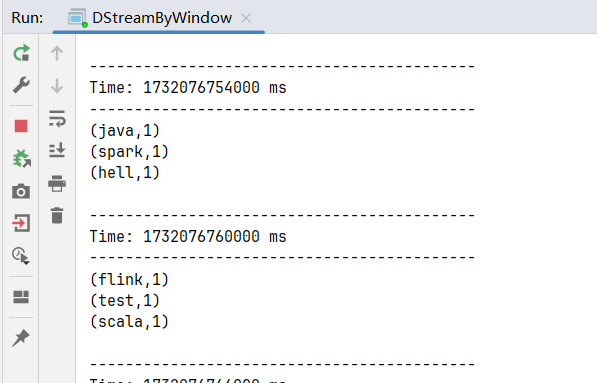Pin the run tab
The height and width of the screenshot is (383, 597).
21,338
